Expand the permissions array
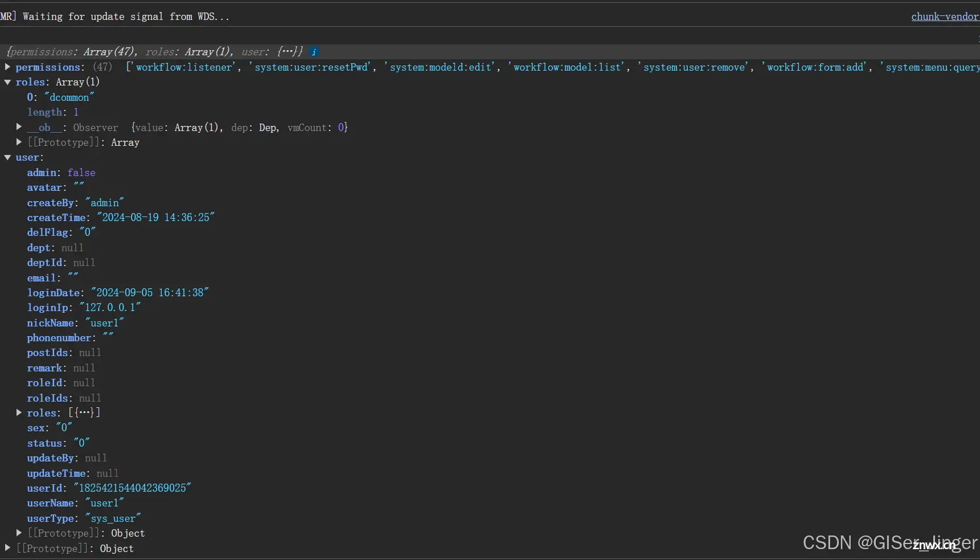980x560 pixels. pos(7,67)
